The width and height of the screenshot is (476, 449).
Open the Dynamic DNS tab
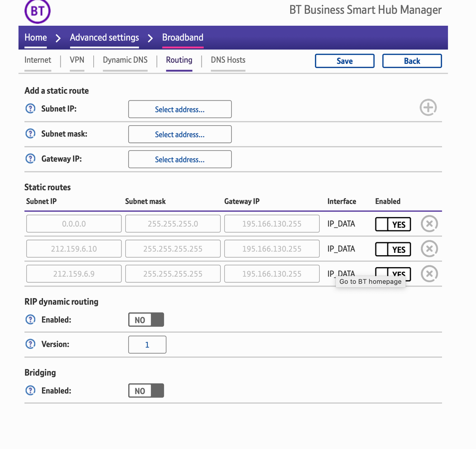(125, 60)
